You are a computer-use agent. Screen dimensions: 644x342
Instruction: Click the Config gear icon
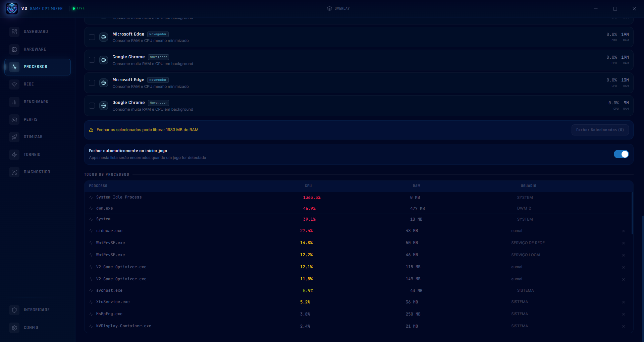pos(14,328)
